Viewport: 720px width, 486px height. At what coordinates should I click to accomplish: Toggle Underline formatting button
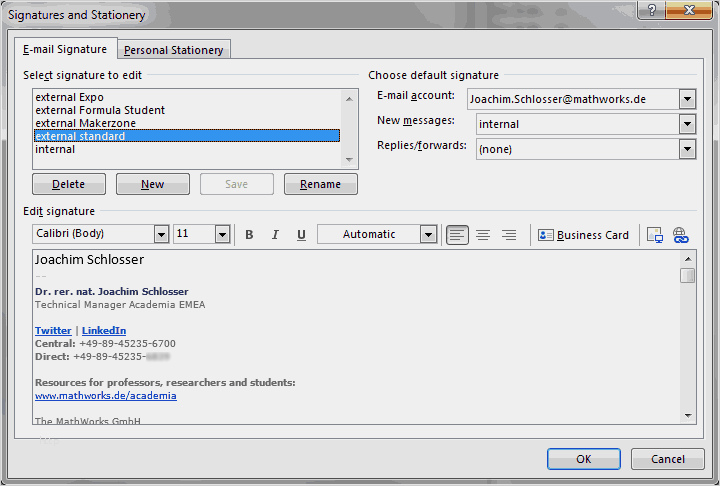tap(301, 235)
